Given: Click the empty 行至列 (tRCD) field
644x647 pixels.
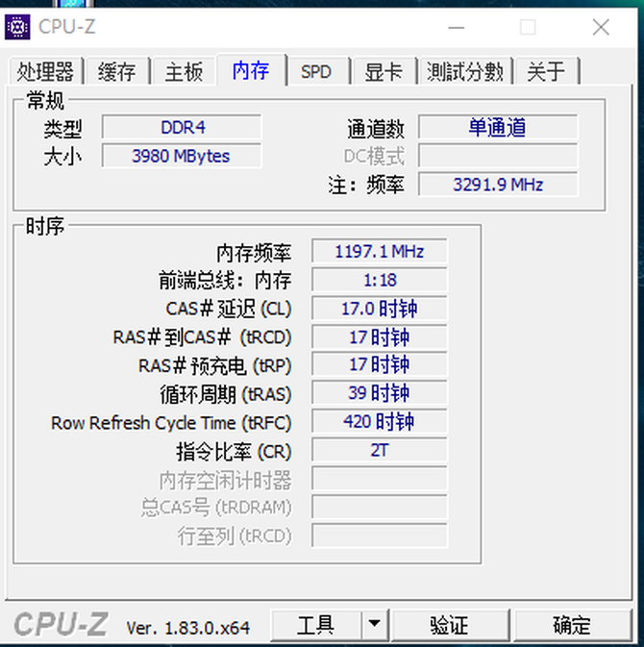Looking at the screenshot, I should tap(380, 535).
